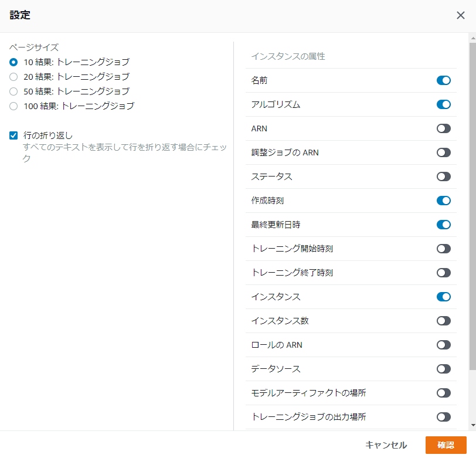Click the scrollbar down arrow
The width and height of the screenshot is (476, 458).
472,425
